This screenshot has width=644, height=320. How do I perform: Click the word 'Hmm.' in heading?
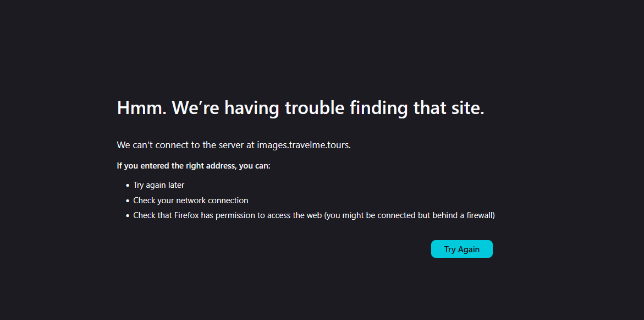(141, 108)
